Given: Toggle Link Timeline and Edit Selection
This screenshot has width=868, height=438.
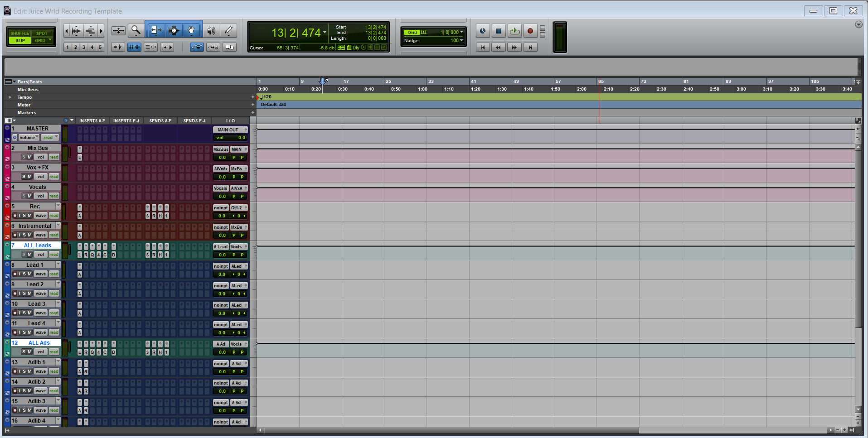Looking at the screenshot, I should 134,47.
